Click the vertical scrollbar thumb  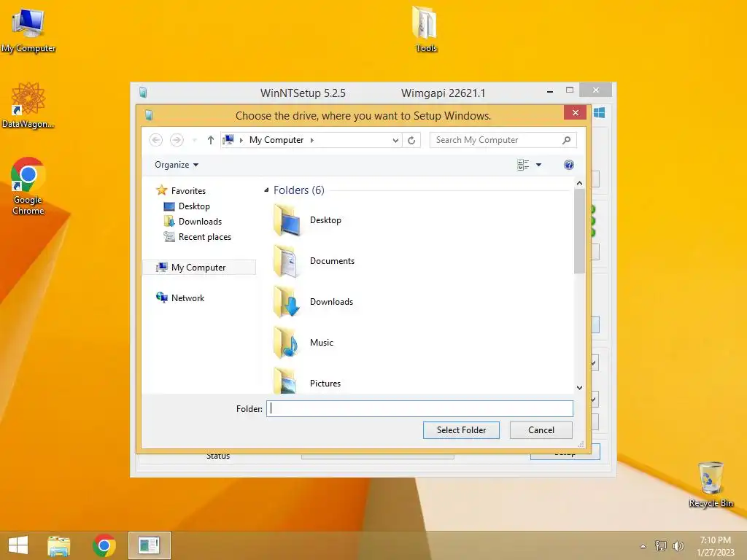[x=579, y=231]
